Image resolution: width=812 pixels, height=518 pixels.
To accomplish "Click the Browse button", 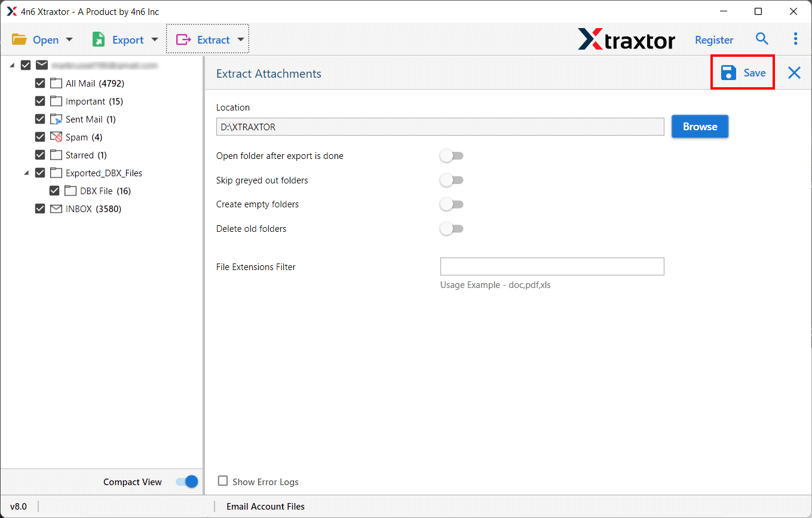I will point(700,127).
